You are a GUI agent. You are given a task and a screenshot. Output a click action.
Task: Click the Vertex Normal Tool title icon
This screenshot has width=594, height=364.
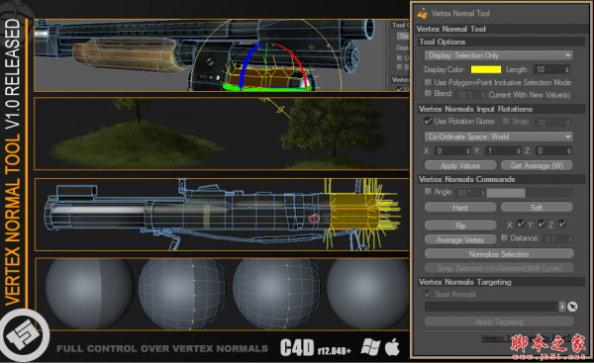[x=422, y=14]
